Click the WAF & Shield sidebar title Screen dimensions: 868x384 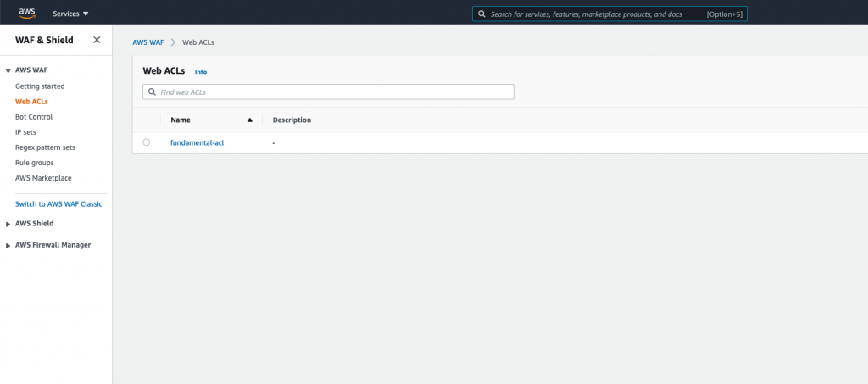click(44, 40)
